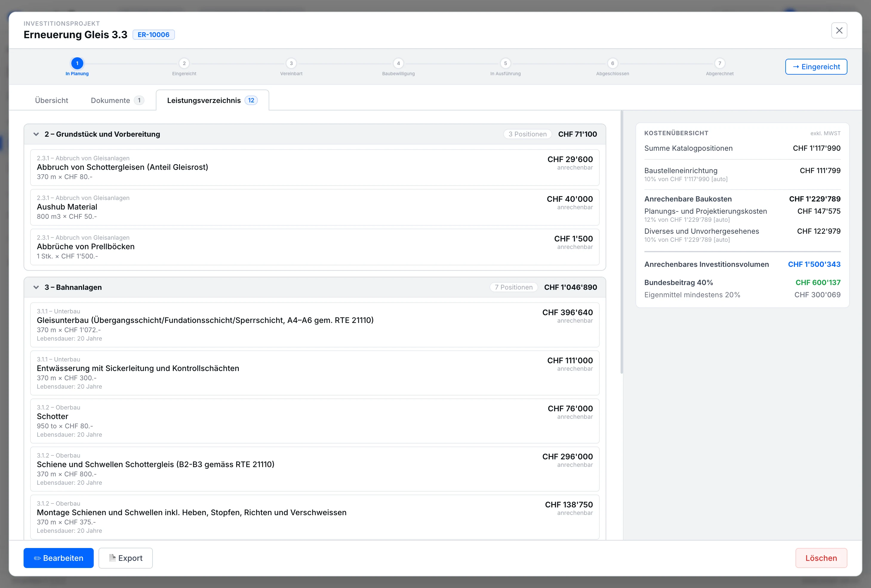Select the Leistungsverzeichnis tab
Viewport: 871px width, 588px height.
212,100
